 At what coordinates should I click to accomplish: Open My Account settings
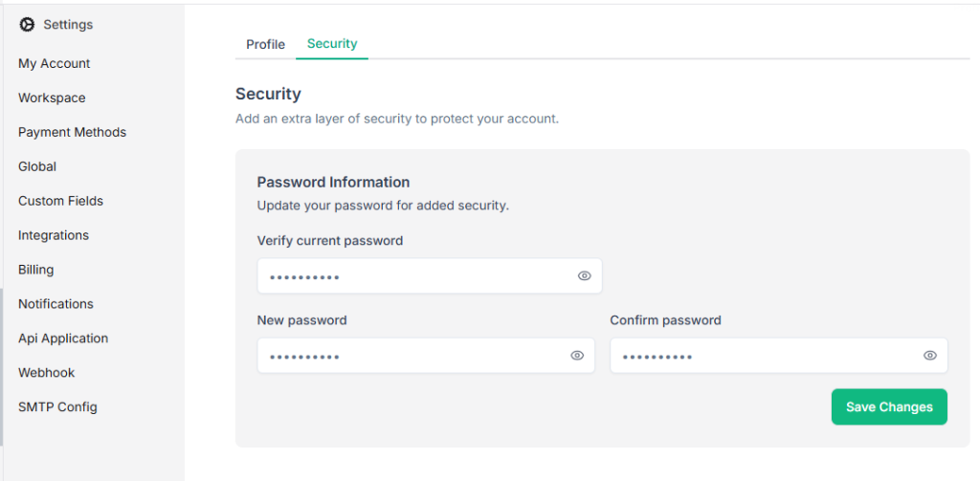click(54, 64)
